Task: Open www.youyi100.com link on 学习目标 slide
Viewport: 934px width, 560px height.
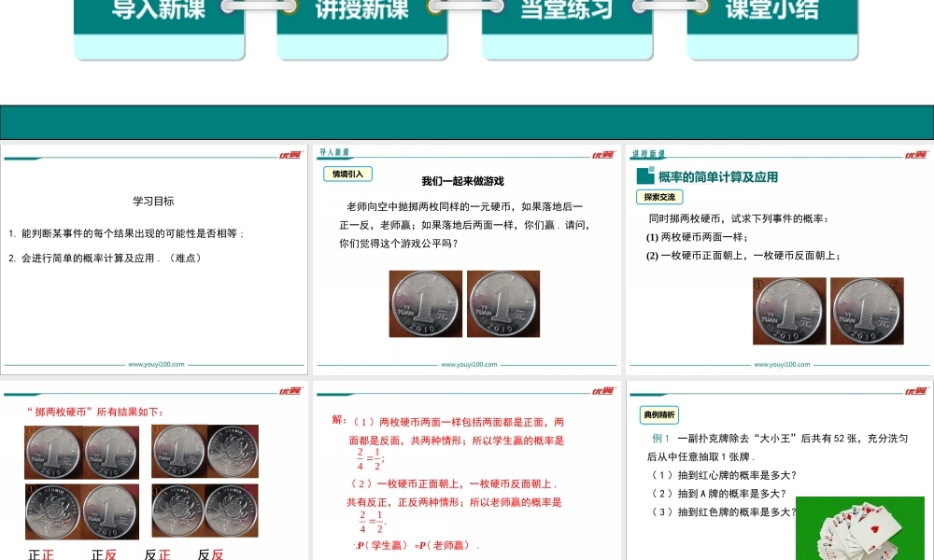Action: tap(156, 365)
